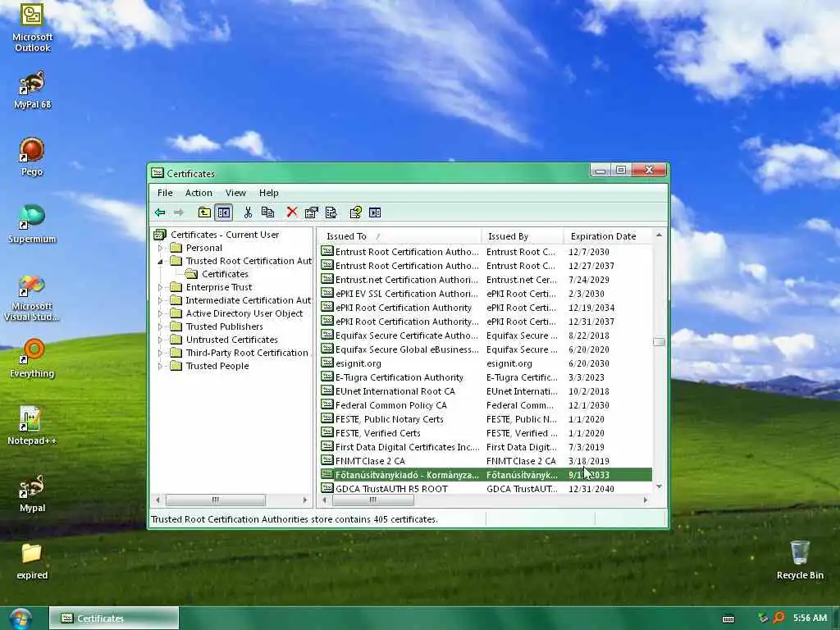Viewport: 840px width, 630px height.
Task: Delete selected certificate with red X
Action: coord(291,212)
